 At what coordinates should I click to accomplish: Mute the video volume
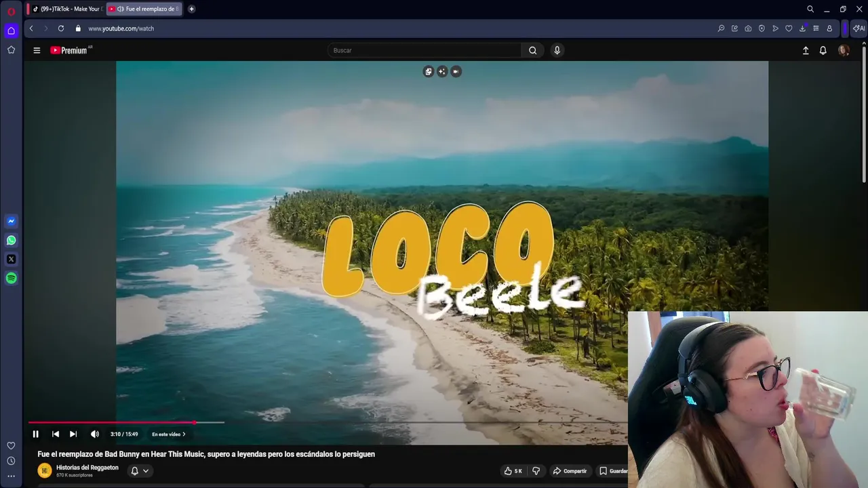(x=95, y=434)
